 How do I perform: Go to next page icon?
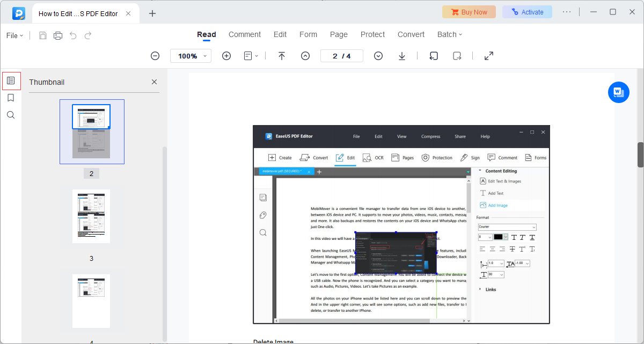click(378, 56)
